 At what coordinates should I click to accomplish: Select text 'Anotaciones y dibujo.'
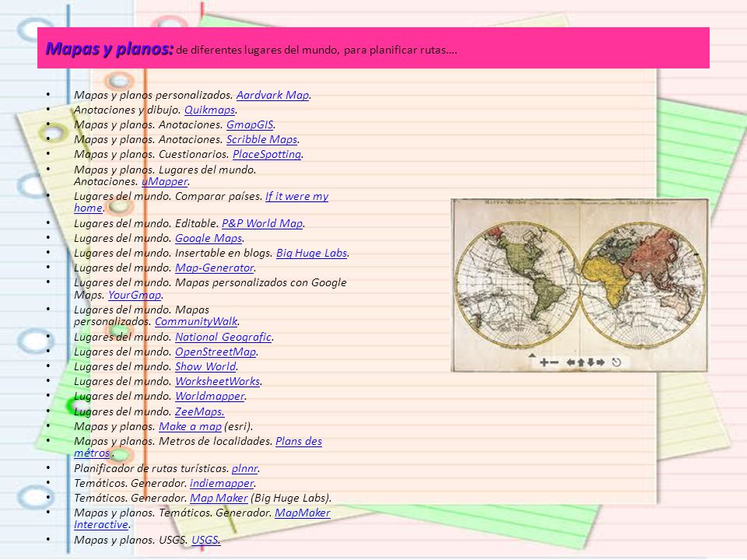point(127,110)
